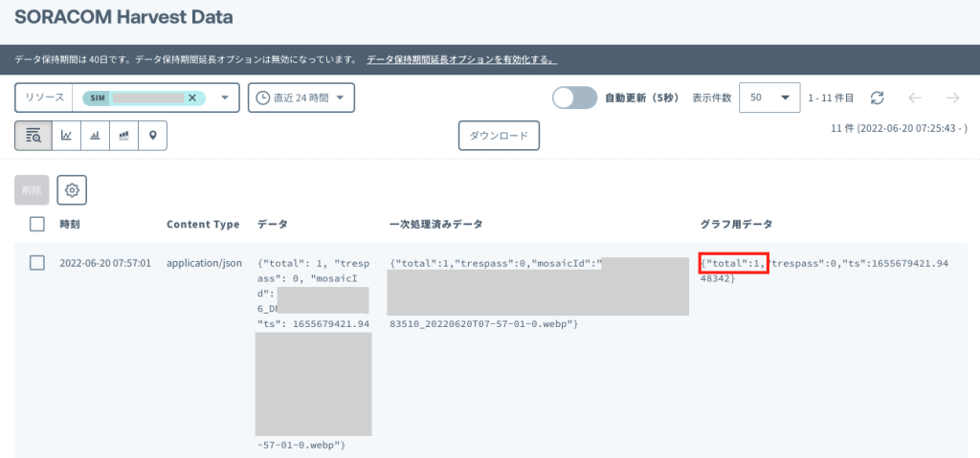Screen dimensions: 980x458
Task: Open データ保持期間延長オプションを有効化する link
Action: pyautogui.click(x=462, y=60)
